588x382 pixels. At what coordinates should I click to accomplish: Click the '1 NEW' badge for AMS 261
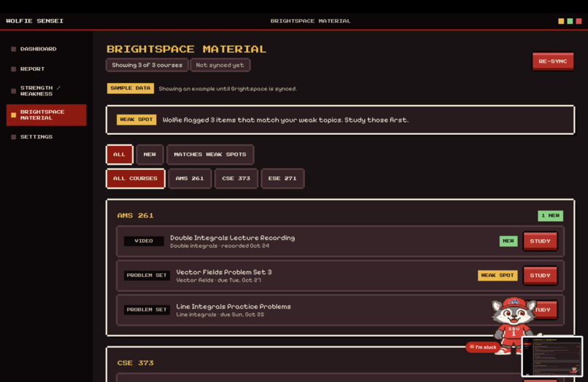[x=551, y=216]
